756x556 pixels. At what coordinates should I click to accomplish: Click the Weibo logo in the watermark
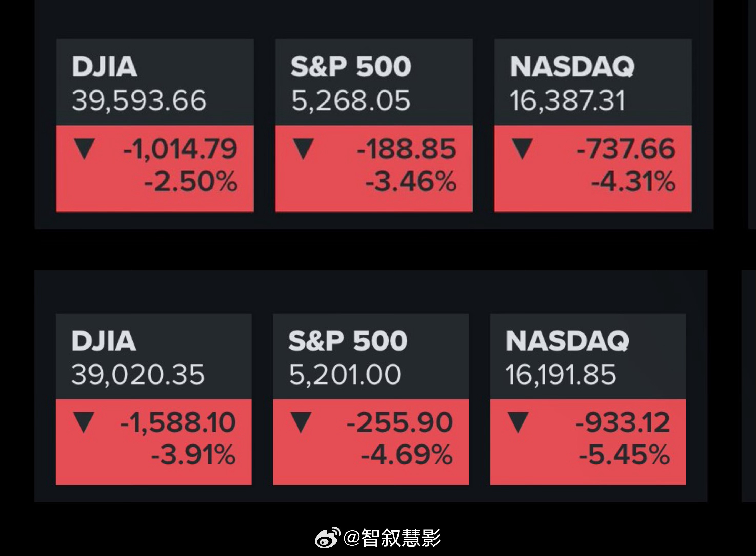pyautogui.click(x=327, y=538)
